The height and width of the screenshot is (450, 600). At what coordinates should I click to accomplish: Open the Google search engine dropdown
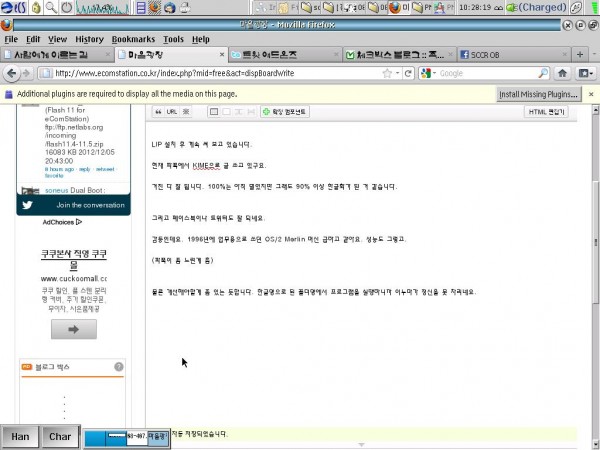(x=429, y=73)
